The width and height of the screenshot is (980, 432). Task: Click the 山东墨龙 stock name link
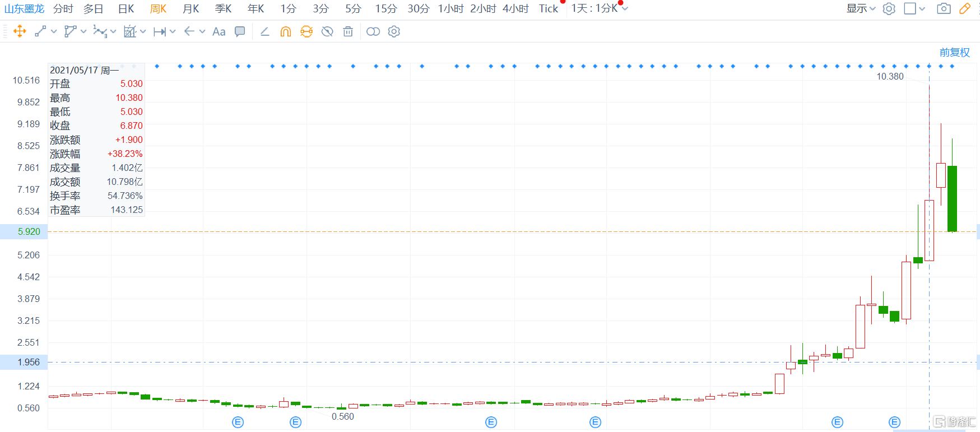pos(24,8)
